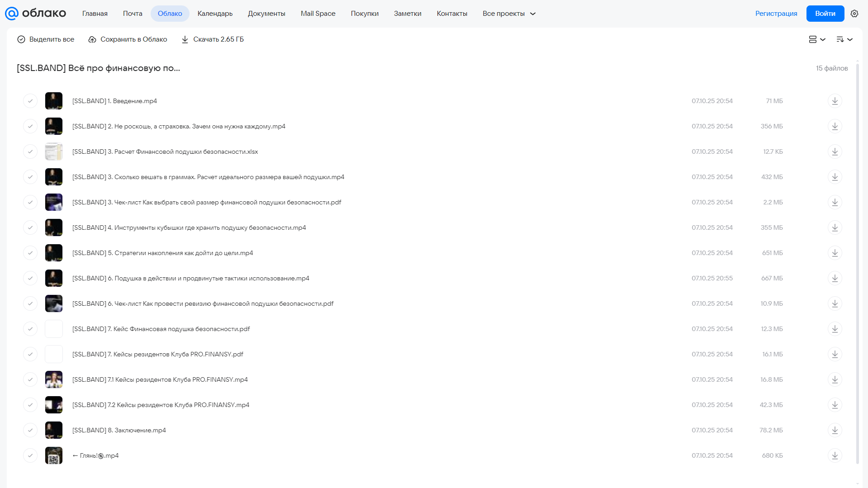Open the thumbnail of 7.1 Кейсы резидентов mp4

click(54, 379)
